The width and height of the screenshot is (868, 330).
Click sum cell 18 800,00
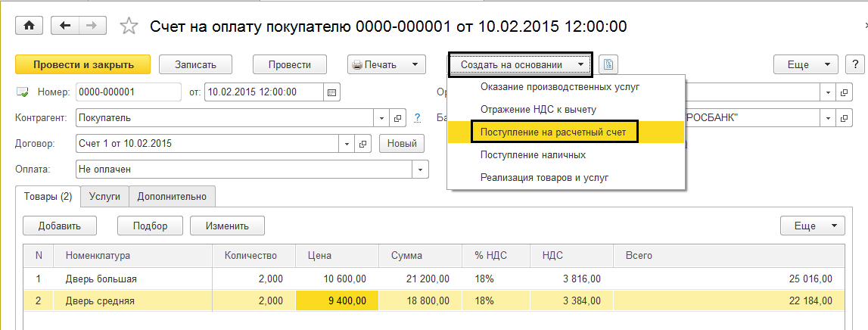coord(421,302)
